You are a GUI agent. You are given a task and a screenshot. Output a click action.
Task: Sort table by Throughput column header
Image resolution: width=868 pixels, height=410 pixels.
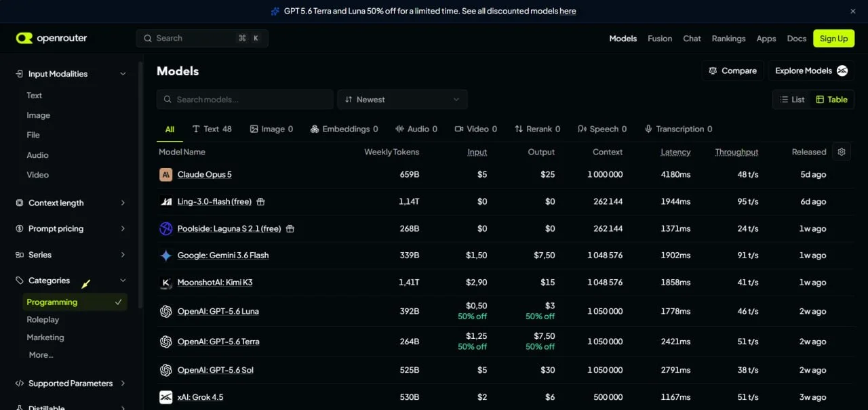click(736, 152)
